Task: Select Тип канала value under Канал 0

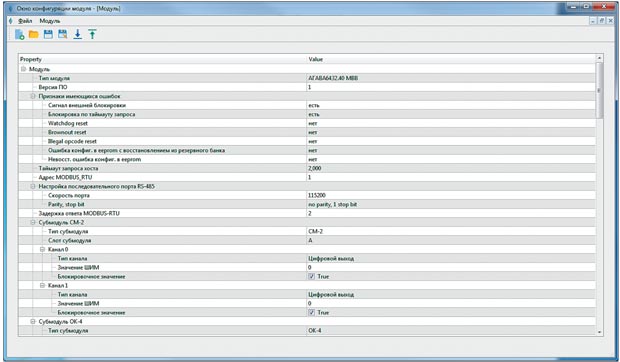Action: [x=451, y=258]
